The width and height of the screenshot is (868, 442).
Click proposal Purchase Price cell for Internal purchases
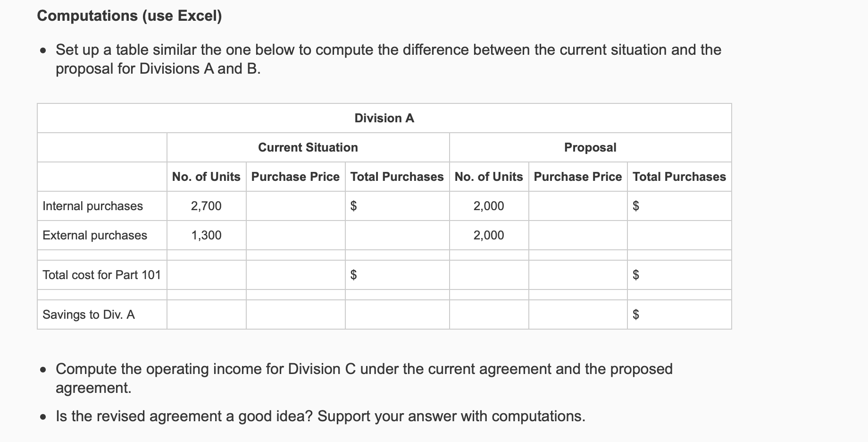tap(578, 206)
